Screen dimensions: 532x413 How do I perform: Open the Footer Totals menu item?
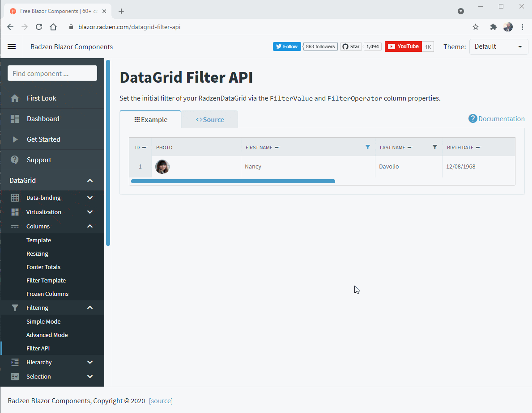click(43, 267)
